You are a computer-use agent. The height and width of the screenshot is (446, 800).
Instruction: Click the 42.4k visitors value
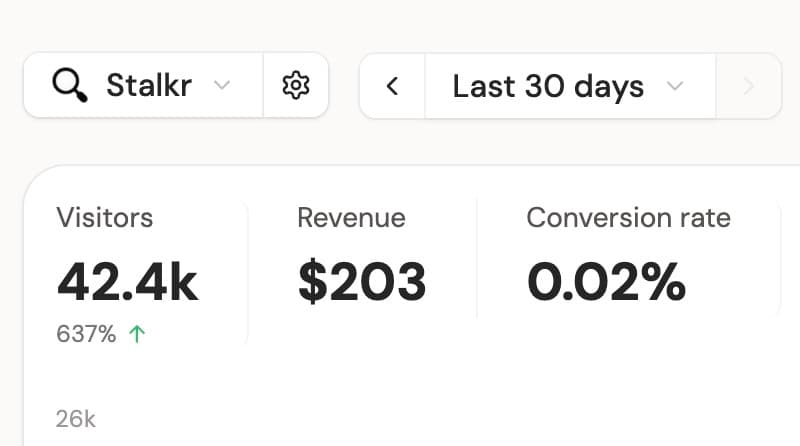(128, 282)
